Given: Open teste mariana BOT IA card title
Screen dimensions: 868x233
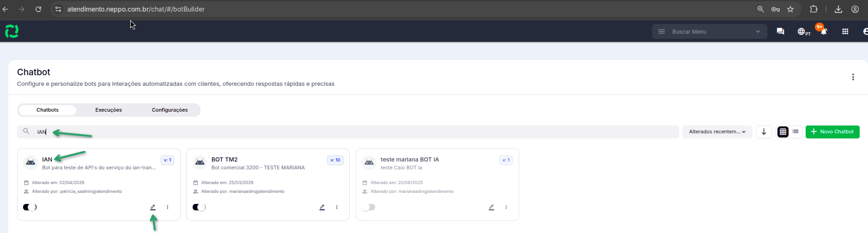Looking at the screenshot, I should point(410,159).
